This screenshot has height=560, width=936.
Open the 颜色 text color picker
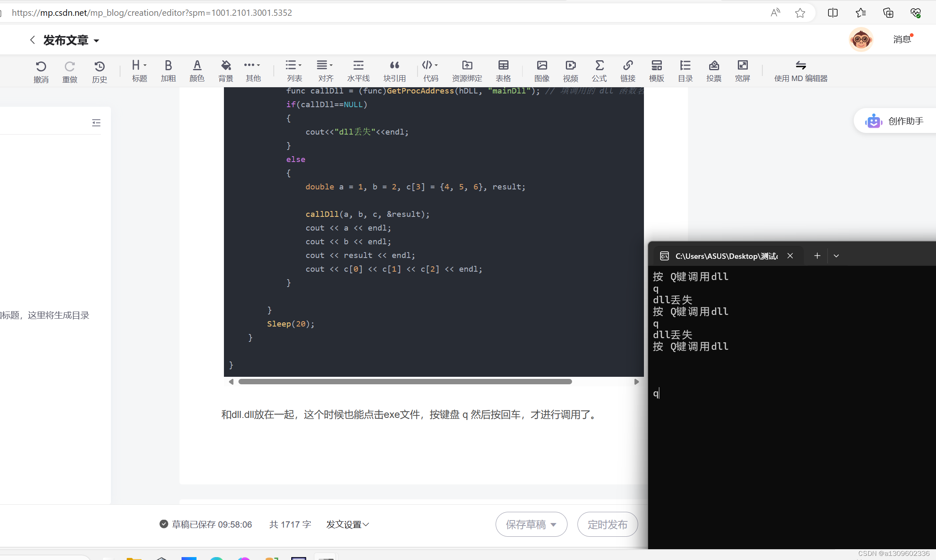click(x=197, y=71)
